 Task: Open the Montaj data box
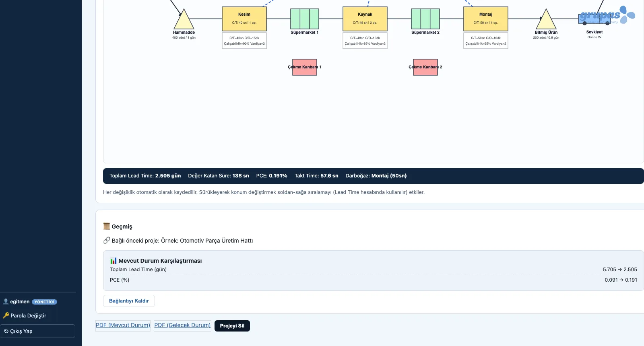486,41
